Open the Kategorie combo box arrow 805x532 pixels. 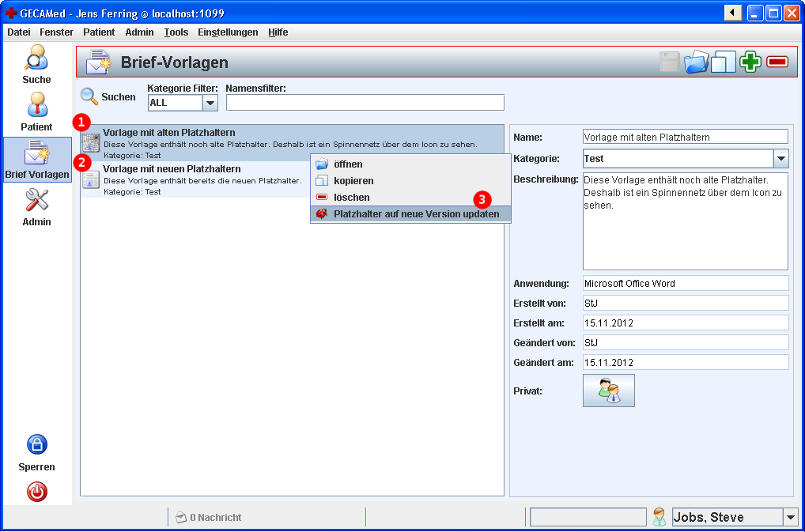pyautogui.click(x=780, y=159)
